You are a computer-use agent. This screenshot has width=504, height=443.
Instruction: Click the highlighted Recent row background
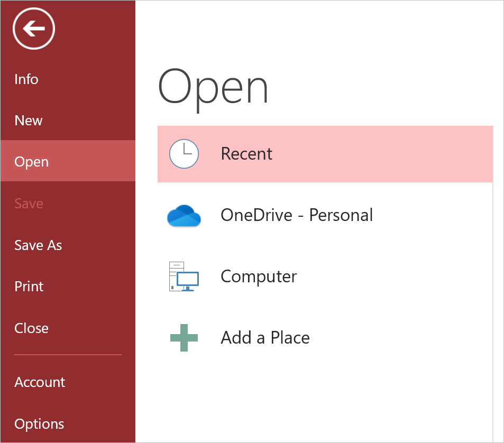tap(325, 154)
